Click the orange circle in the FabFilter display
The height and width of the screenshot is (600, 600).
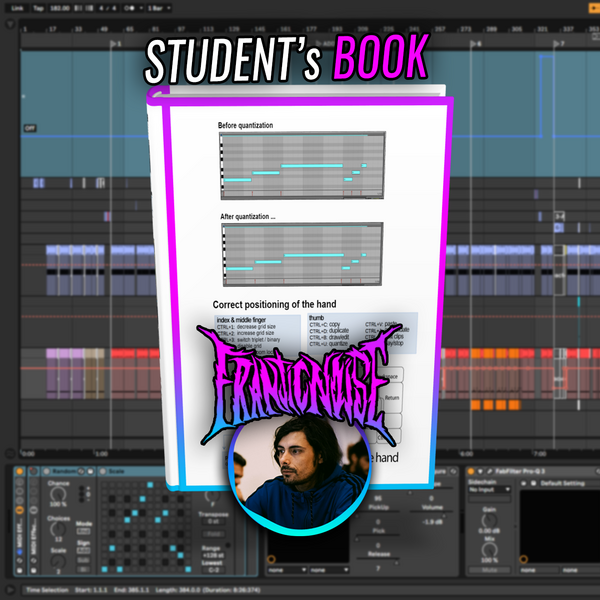tap(524, 559)
